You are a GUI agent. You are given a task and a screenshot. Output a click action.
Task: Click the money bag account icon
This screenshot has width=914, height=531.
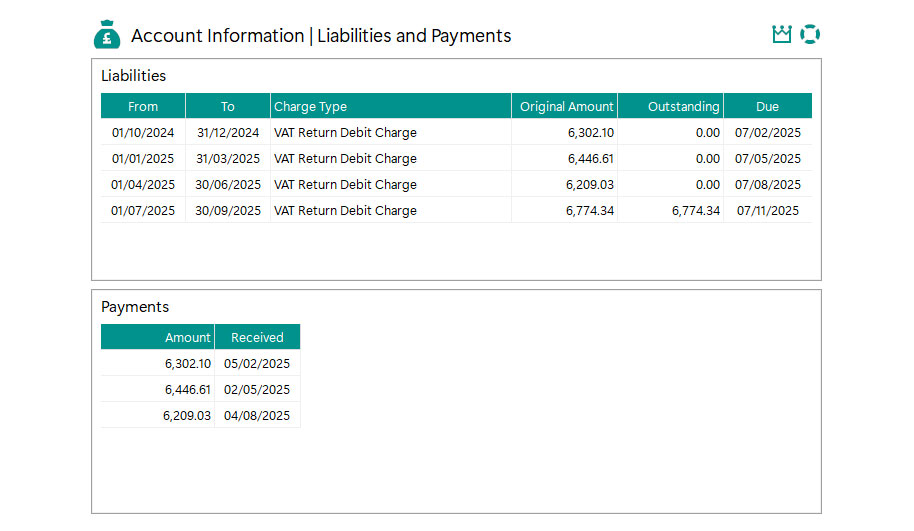[x=107, y=35]
